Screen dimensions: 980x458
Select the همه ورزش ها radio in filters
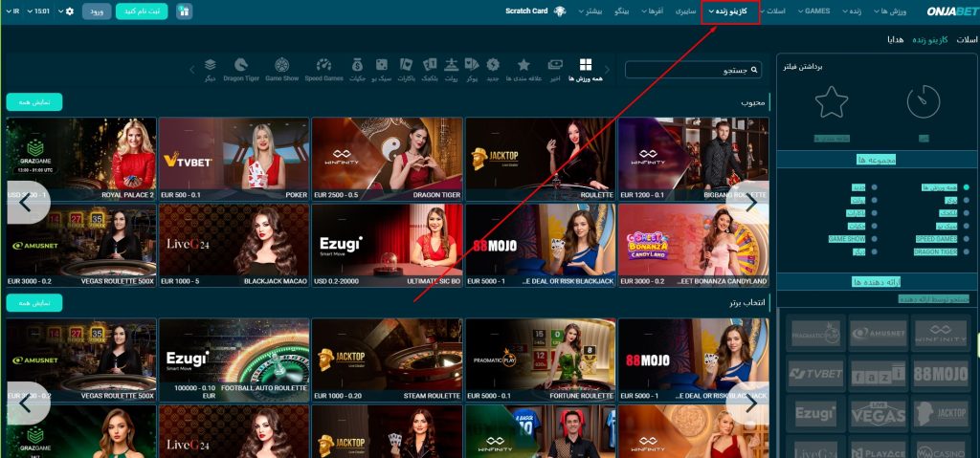pyautogui.click(x=967, y=187)
